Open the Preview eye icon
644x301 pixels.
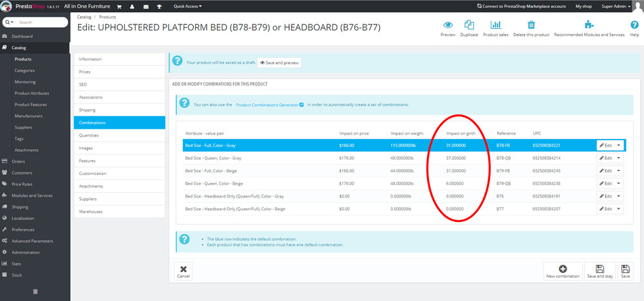[448, 25]
